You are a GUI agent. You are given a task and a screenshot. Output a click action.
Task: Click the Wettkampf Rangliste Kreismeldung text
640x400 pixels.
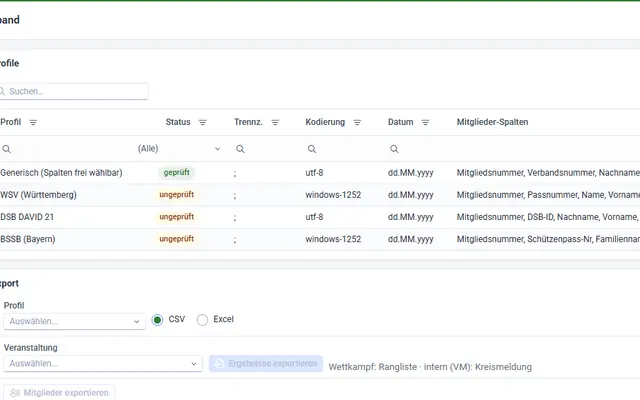point(430,367)
